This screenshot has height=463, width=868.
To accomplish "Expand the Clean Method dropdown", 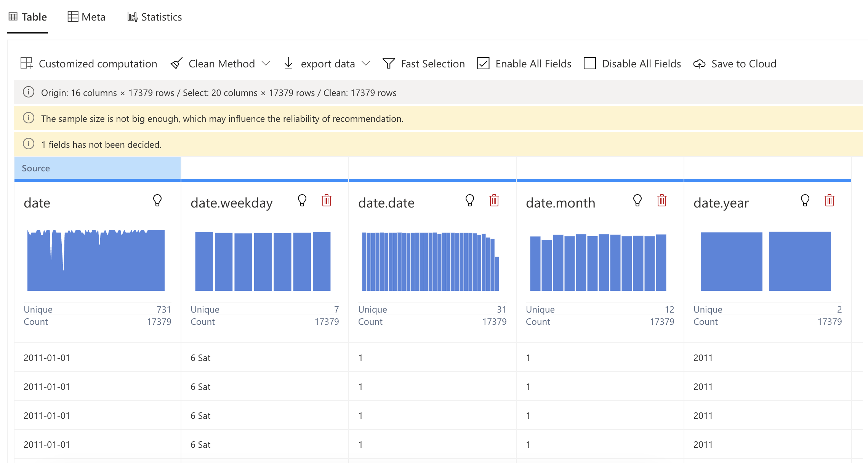I will (266, 64).
